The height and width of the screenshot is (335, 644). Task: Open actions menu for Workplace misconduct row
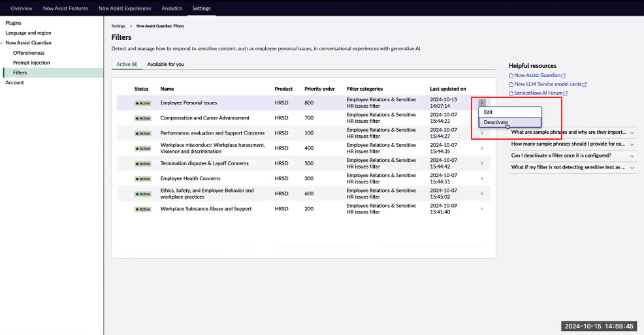pyautogui.click(x=482, y=148)
